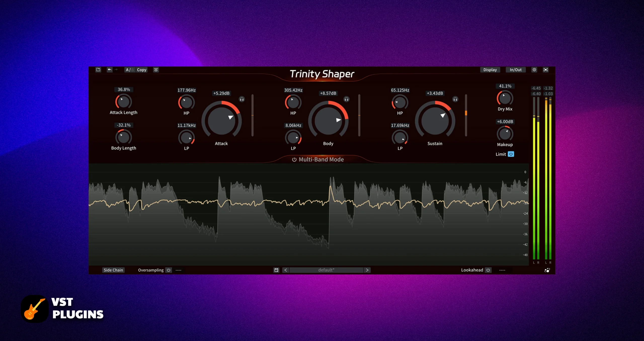Screen dimensions: 644x341
Task: Click the -6.45 input peak readout
Action: [x=536, y=88]
